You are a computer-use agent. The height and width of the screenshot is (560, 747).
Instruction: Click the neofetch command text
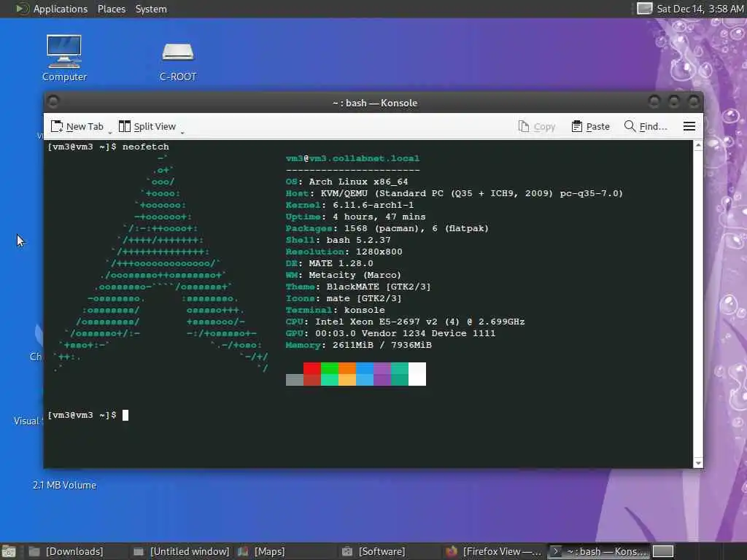(x=146, y=147)
